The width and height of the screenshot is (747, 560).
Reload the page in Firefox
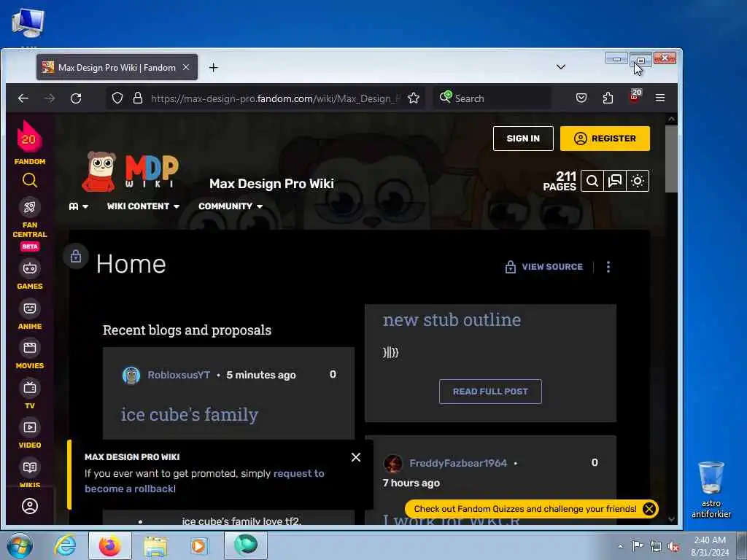(76, 98)
